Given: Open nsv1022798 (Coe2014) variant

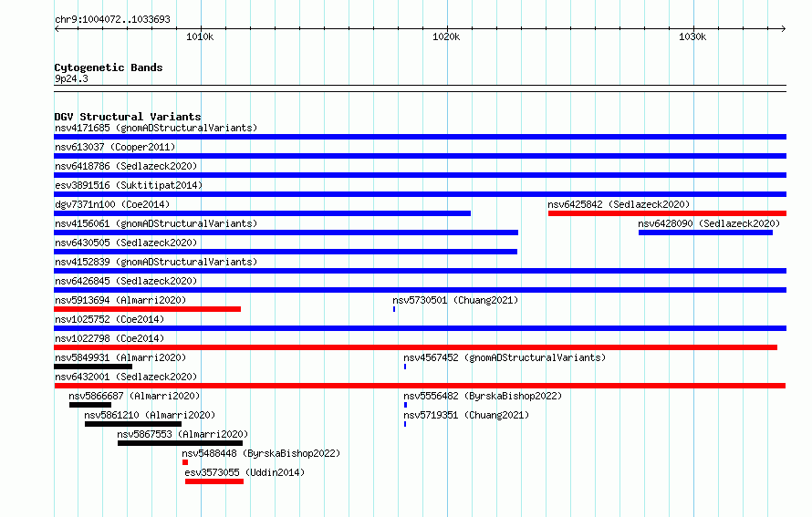Looking at the screenshot, I should click(x=109, y=338).
